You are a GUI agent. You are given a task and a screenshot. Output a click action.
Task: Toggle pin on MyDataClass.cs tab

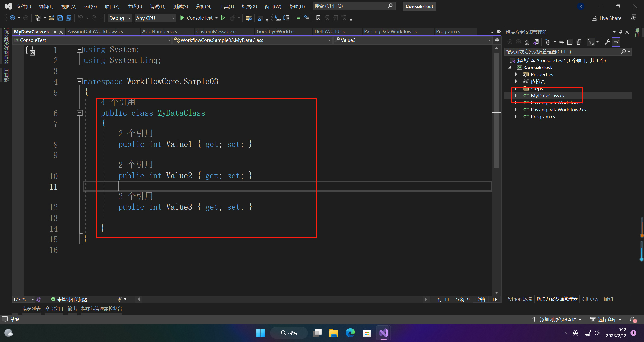(x=54, y=32)
